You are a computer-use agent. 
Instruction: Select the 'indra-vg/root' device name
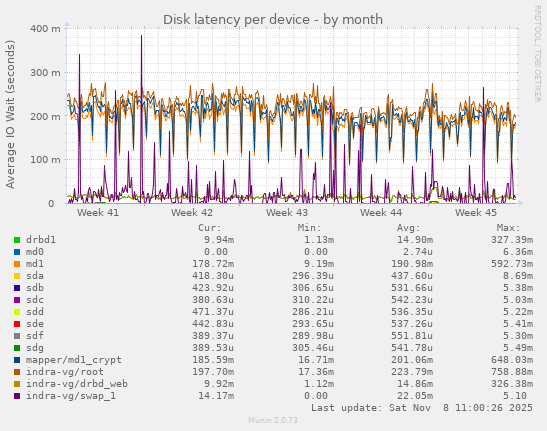click(65, 372)
